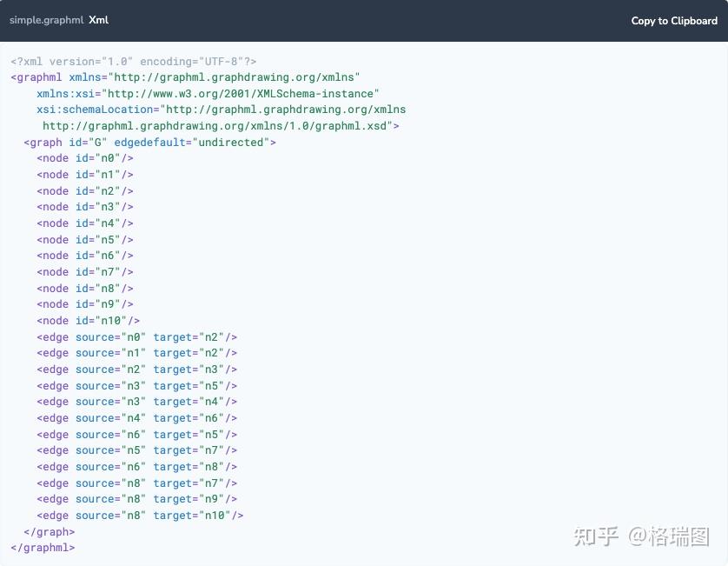This screenshot has width=728, height=566.
Task: Click edge source="n3" target="n5" line
Action: point(137,386)
